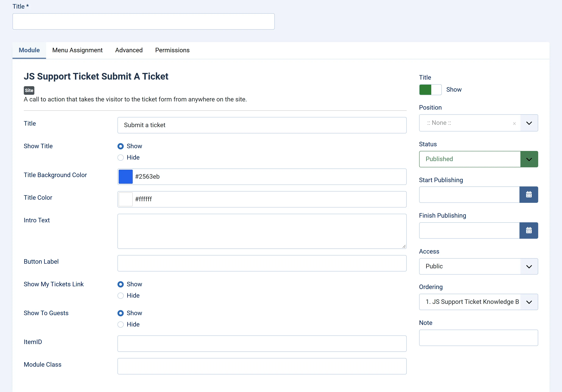The image size is (562, 392).
Task: Click the blue Title Background Color swatch
Action: [125, 177]
